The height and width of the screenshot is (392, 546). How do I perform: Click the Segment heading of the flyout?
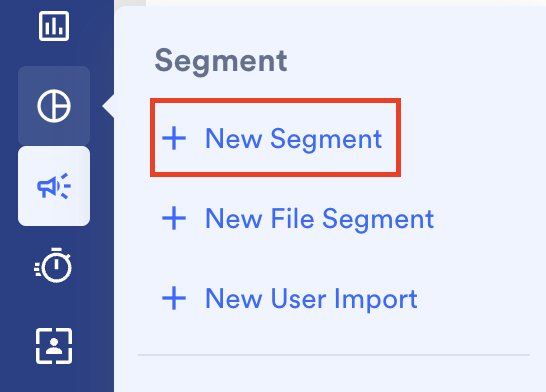pos(221,62)
